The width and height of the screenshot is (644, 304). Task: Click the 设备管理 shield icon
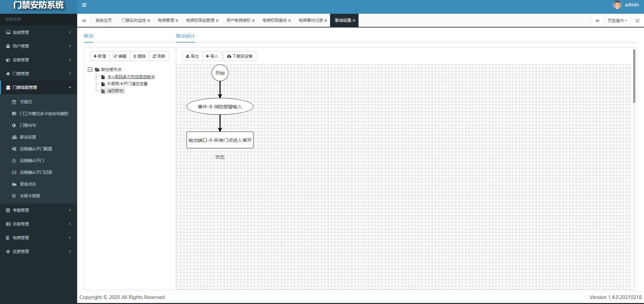(8, 60)
